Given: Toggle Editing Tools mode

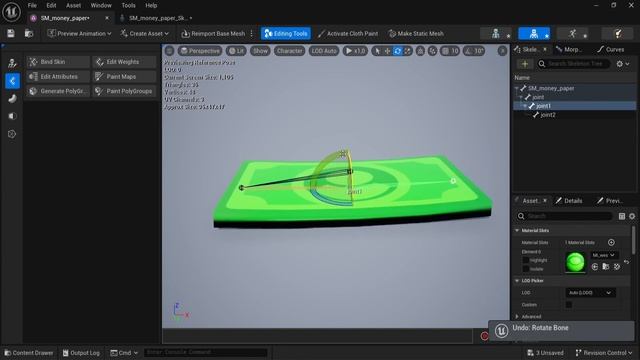Looking at the screenshot, I should pyautogui.click(x=286, y=33).
